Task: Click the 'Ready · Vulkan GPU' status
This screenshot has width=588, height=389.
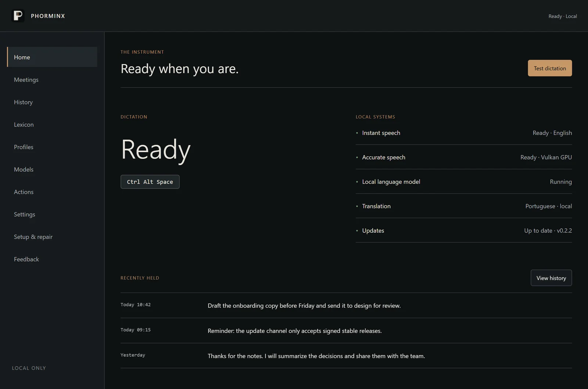Action: [x=546, y=157]
